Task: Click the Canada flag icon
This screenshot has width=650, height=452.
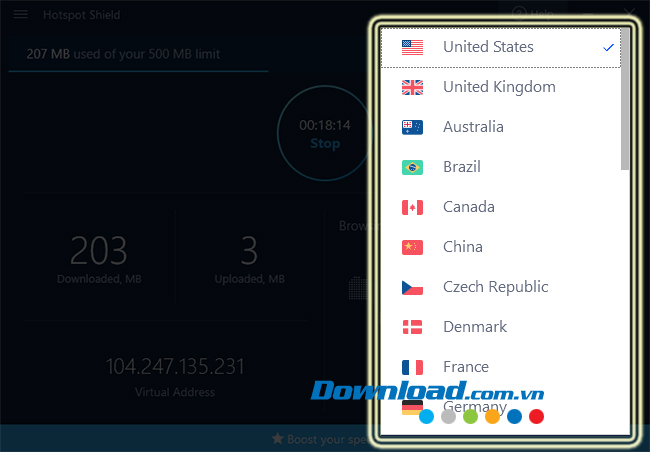Action: (412, 207)
